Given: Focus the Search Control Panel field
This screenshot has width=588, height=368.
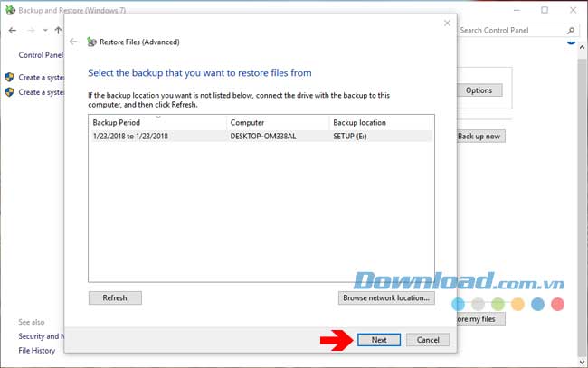Looking at the screenshot, I should pos(510,31).
